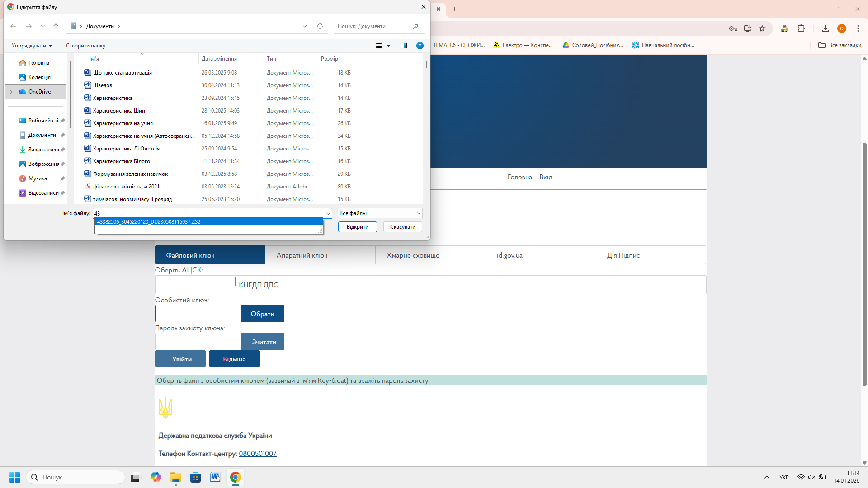Bookmark this page with the star icon
The height and width of the screenshot is (488, 868).
(762, 28)
